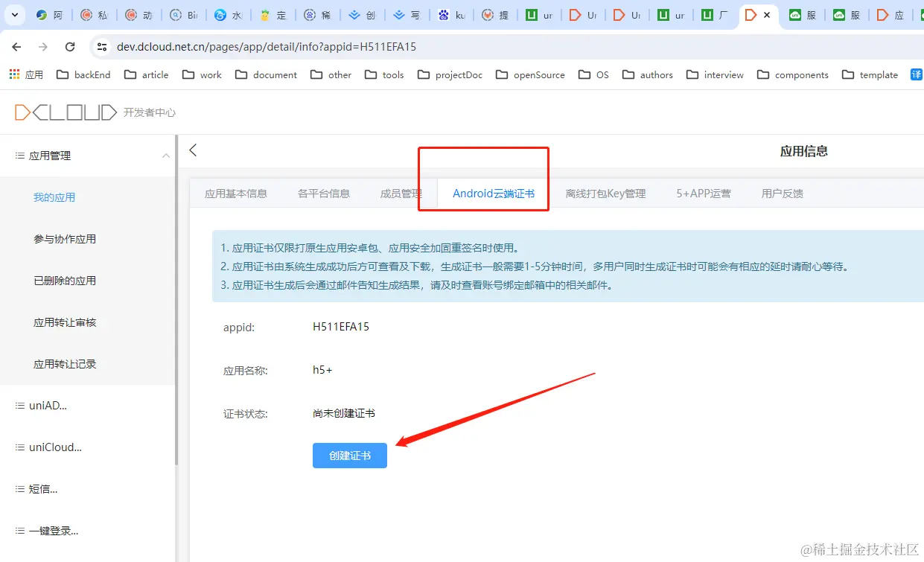Click the 应用信息 page title

point(804,151)
